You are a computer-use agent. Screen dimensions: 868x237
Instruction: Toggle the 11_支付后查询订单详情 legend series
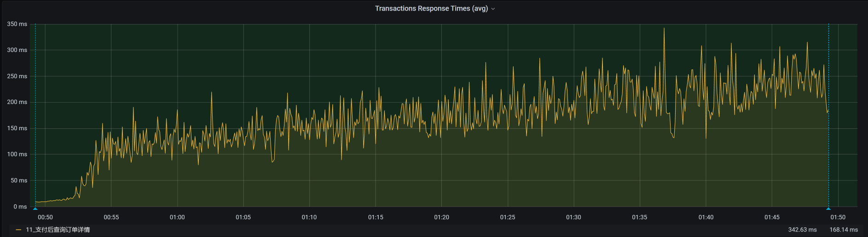click(58, 230)
